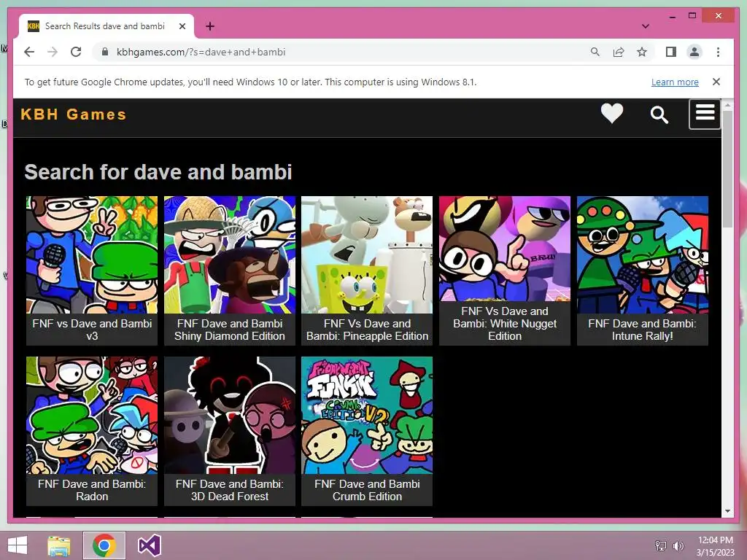Click the page vertical scrollbar thumb
747x560 pixels.
[x=727, y=170]
